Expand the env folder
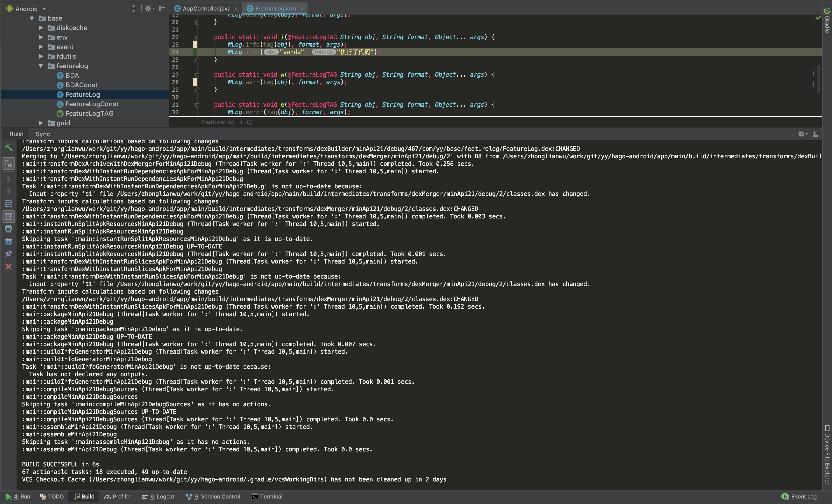Screen dimensions: 832x504 click(41, 37)
